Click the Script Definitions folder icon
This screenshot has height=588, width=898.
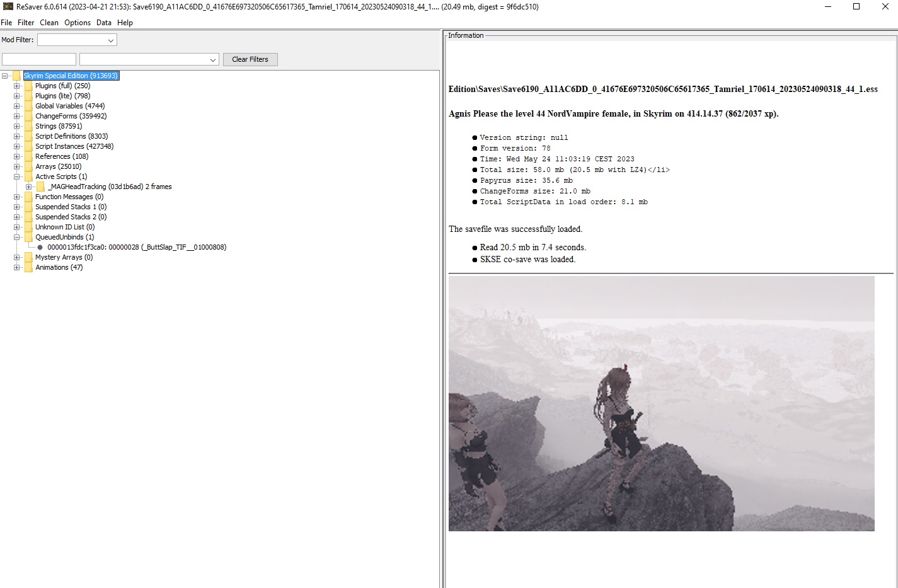(29, 136)
